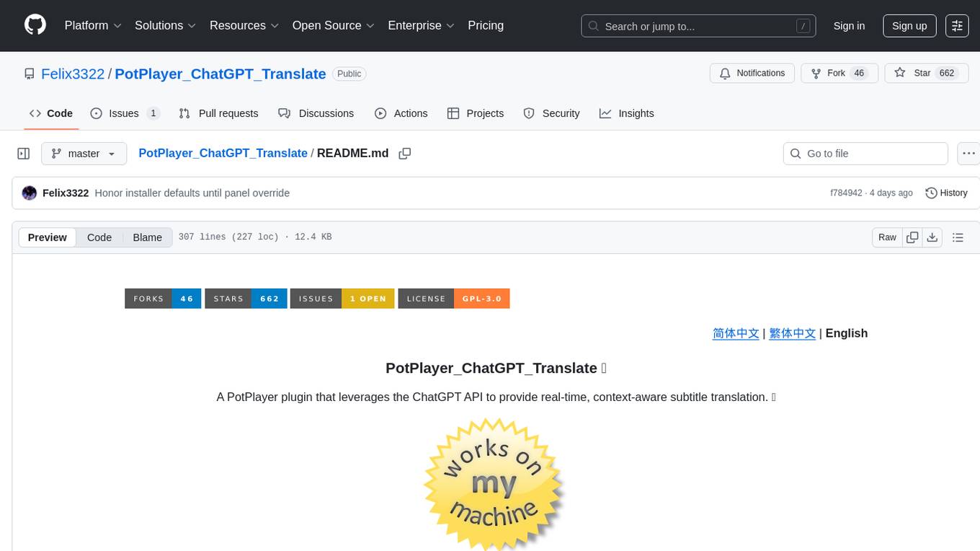Switch to the Insights tab
The width and height of the screenshot is (980, 551).
click(627, 113)
